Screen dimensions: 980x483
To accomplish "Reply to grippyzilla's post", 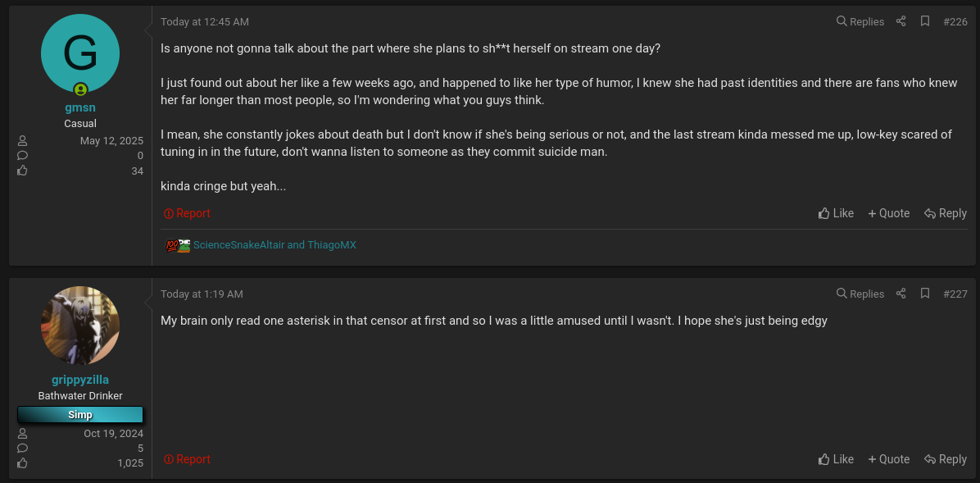I will [x=945, y=459].
